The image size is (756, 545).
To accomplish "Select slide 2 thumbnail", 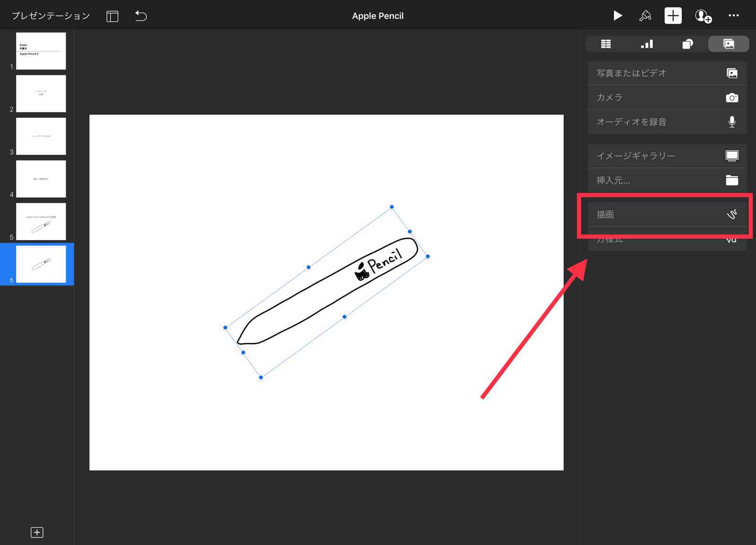I will [x=41, y=94].
